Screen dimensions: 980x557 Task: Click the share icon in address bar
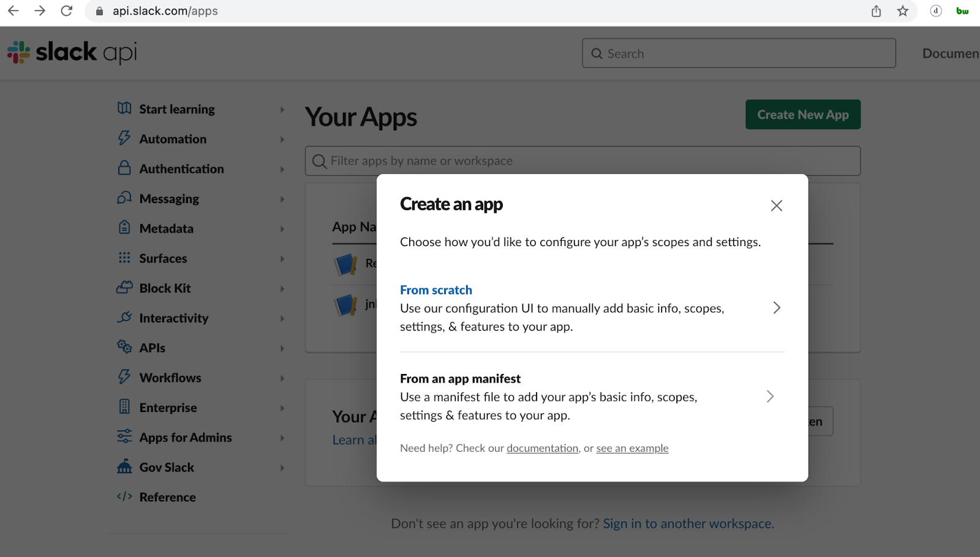(x=876, y=11)
